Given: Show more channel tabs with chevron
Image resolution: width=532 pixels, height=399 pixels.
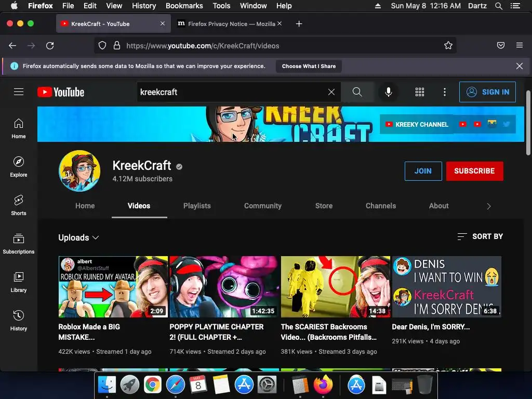Looking at the screenshot, I should tap(488, 206).
